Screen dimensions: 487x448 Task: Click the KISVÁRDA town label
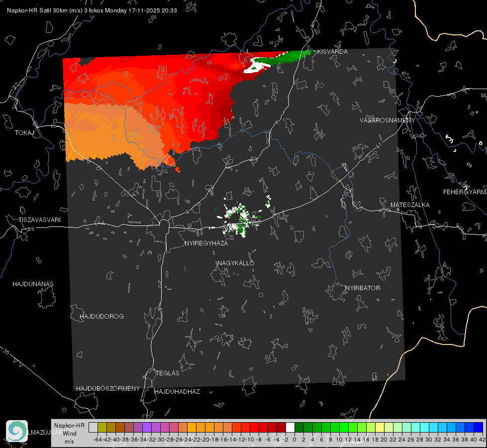coord(332,52)
